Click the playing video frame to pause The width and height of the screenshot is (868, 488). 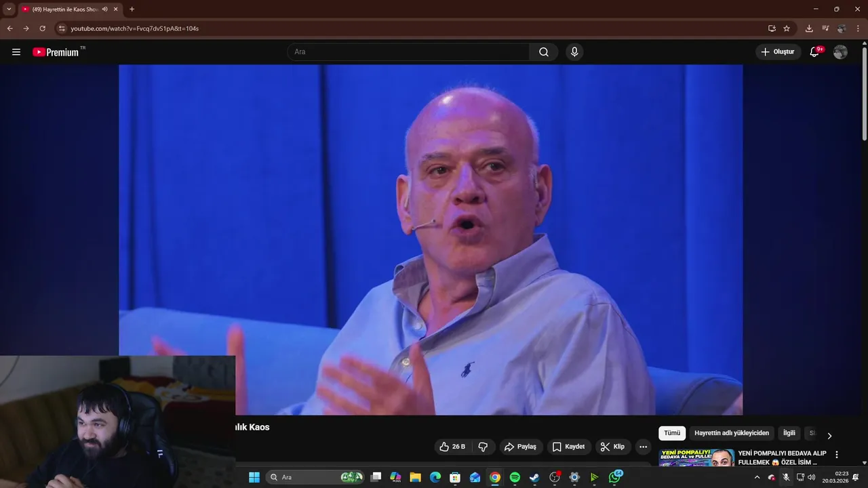coord(431,239)
